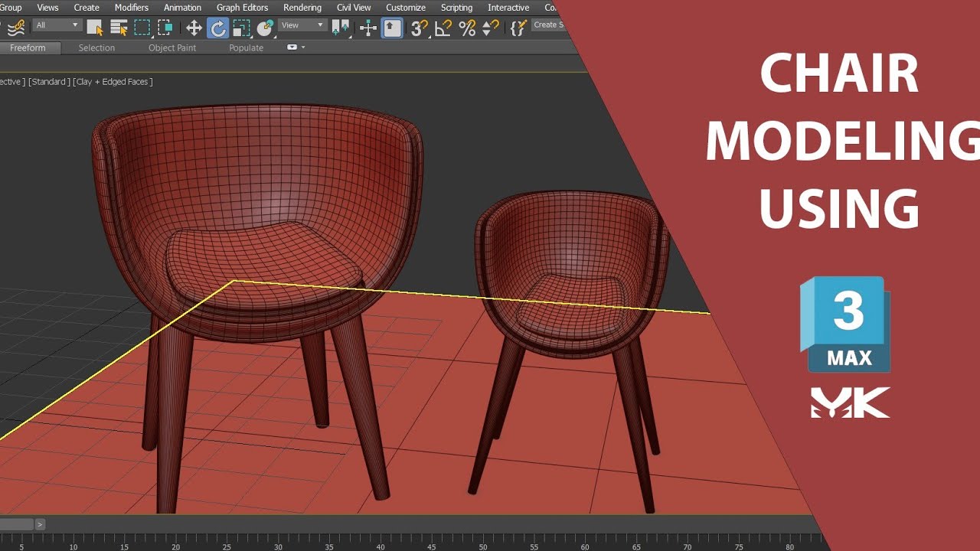The image size is (980, 551).
Task: Open the Create menu
Action: click(x=87, y=8)
